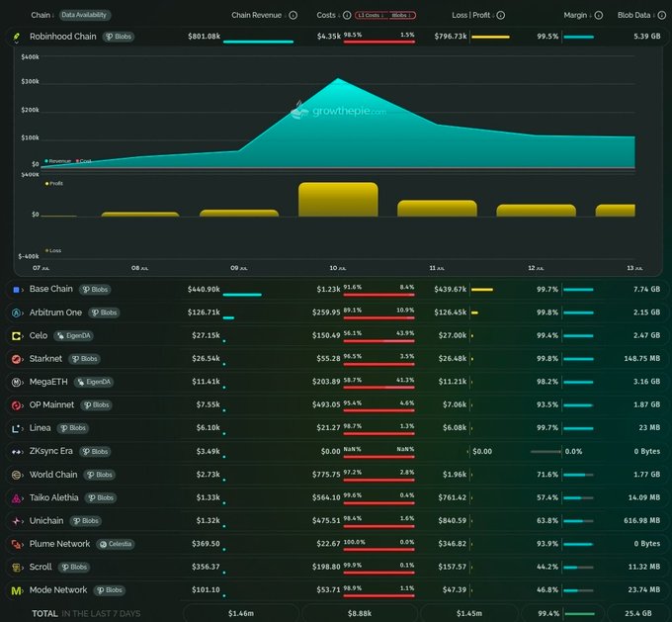Click Blobs badge on Robinhood Chain row
672x622 pixels.
(119, 37)
